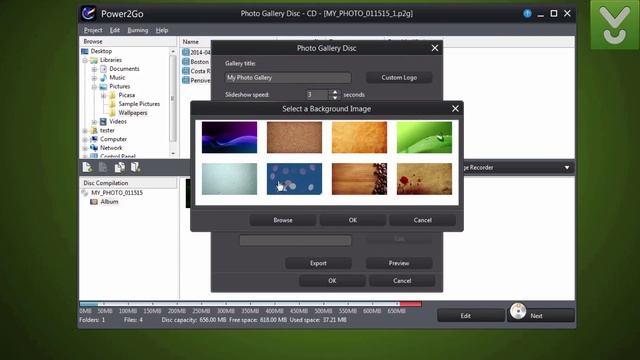This screenshot has width=640, height=360.
Task: Click the green download arrow badge
Action: [614, 25]
